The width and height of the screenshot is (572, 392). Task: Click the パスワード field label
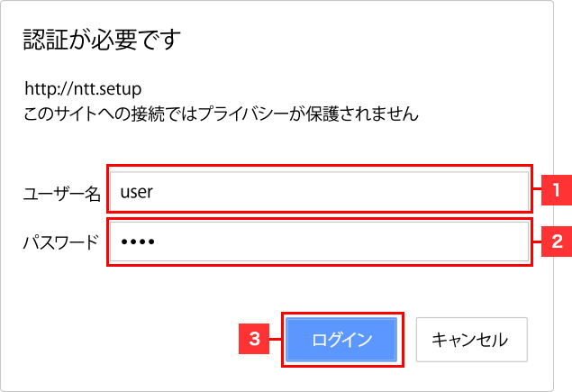(59, 242)
